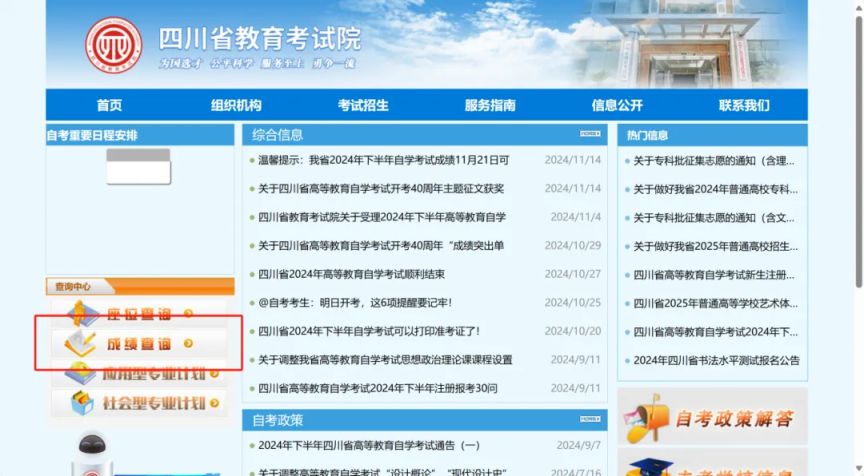Click the calendar widget in 自考重要日程安排

(x=138, y=166)
